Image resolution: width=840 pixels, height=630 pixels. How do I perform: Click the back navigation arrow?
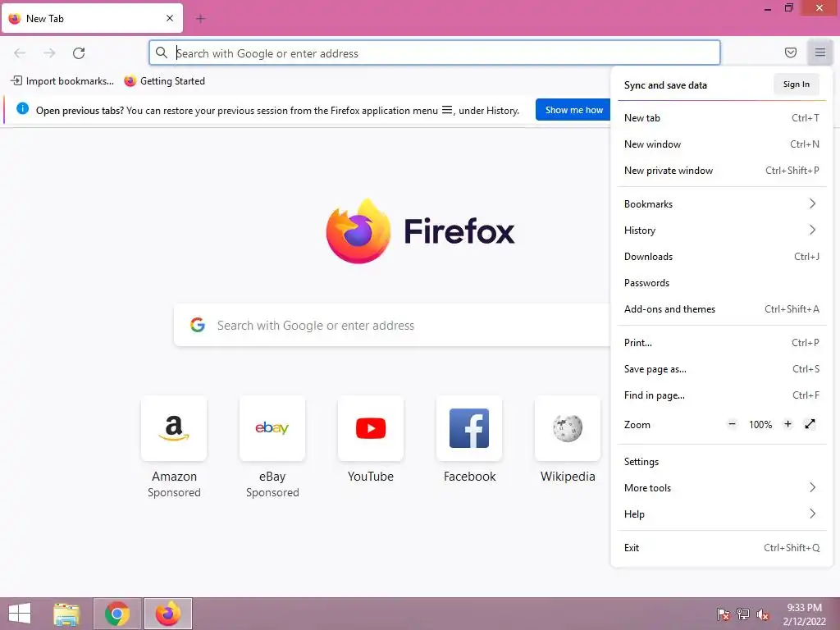(20, 53)
